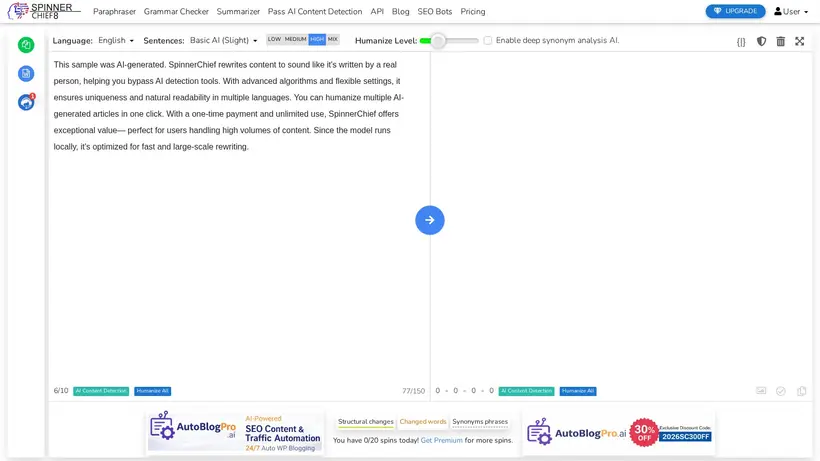Open the Pricing menu item

point(473,11)
